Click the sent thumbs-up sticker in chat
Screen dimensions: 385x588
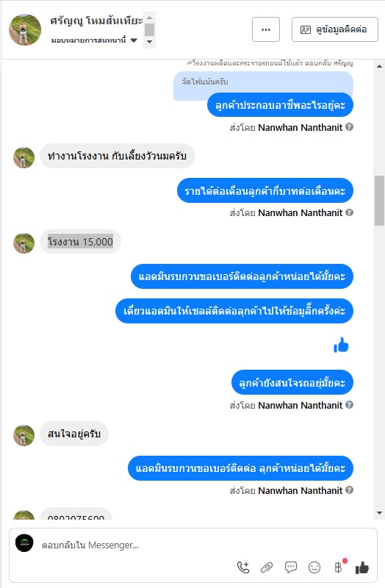[x=341, y=345]
